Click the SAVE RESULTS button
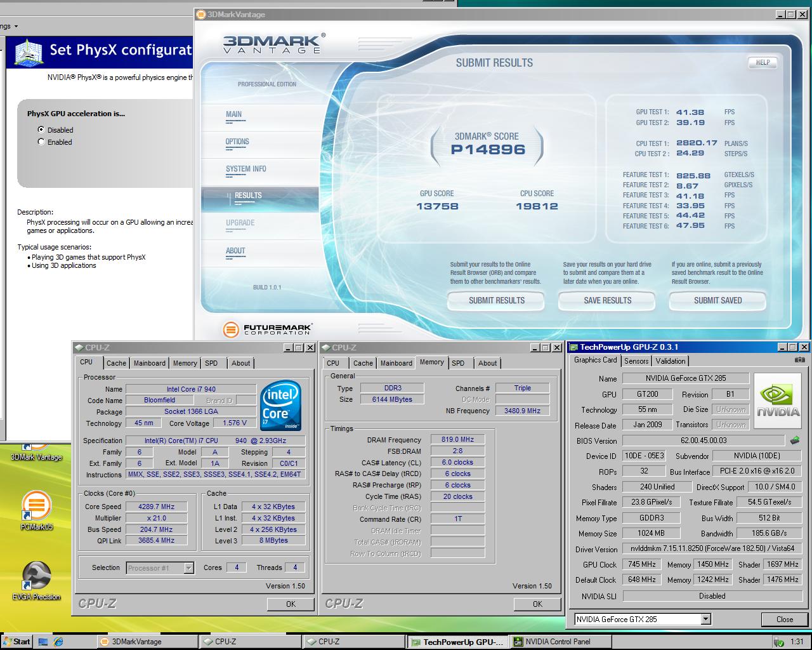 (x=608, y=301)
